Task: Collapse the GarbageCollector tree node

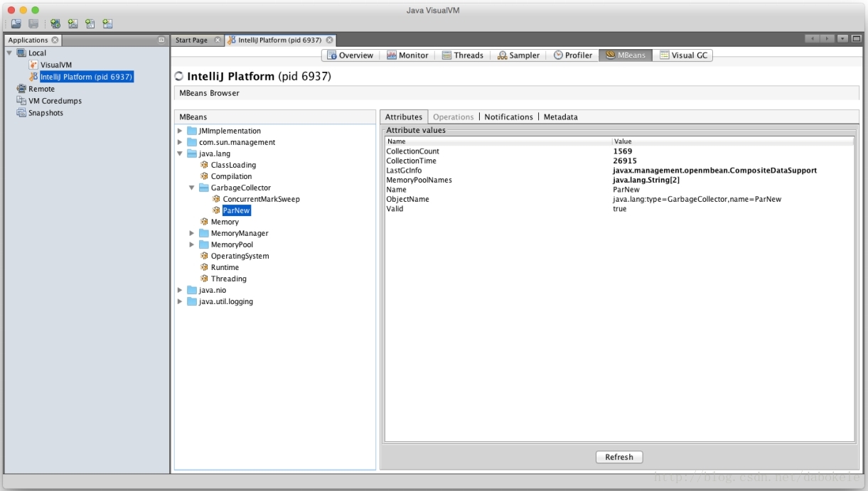Action: tap(192, 188)
